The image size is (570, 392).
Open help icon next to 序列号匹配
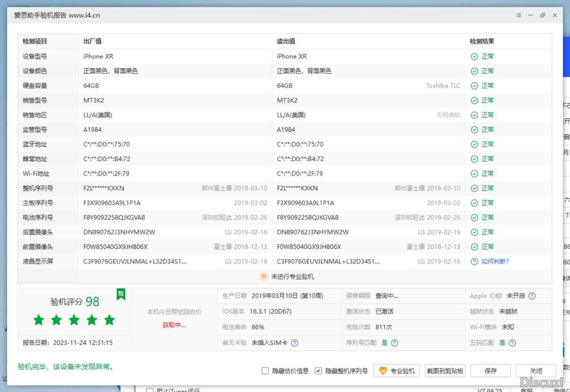pos(395,343)
